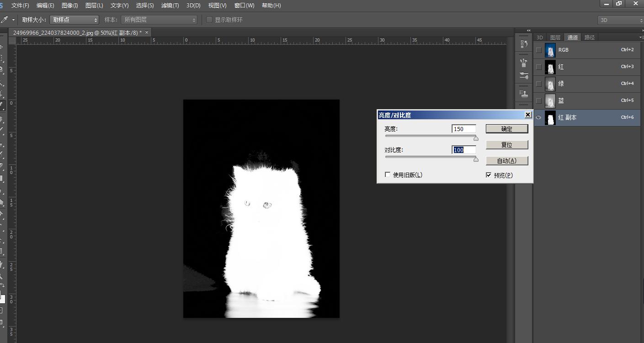Toggle the 显示取样环 checkbox
Image resolution: width=644 pixels, height=343 pixels.
pyautogui.click(x=209, y=20)
